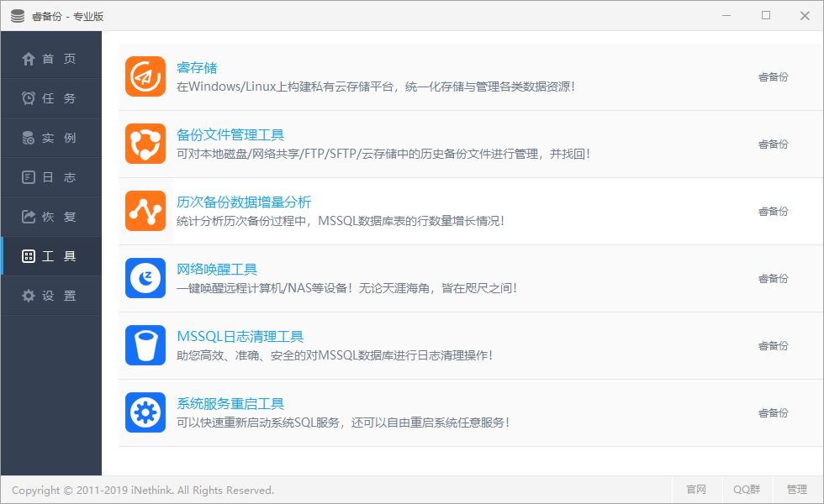Open the QQ群 button in footer
Image resolution: width=824 pixels, height=504 pixels.
tap(747, 490)
